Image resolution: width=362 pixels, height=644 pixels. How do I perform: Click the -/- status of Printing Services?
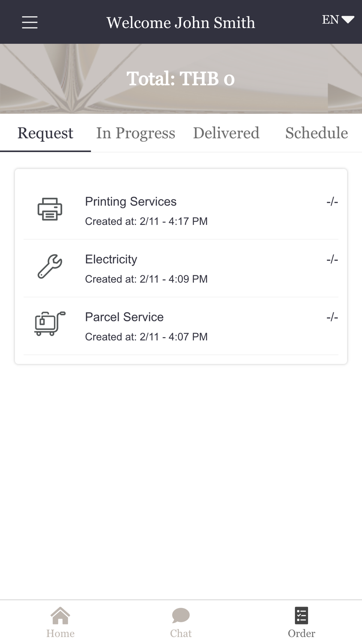point(332,202)
